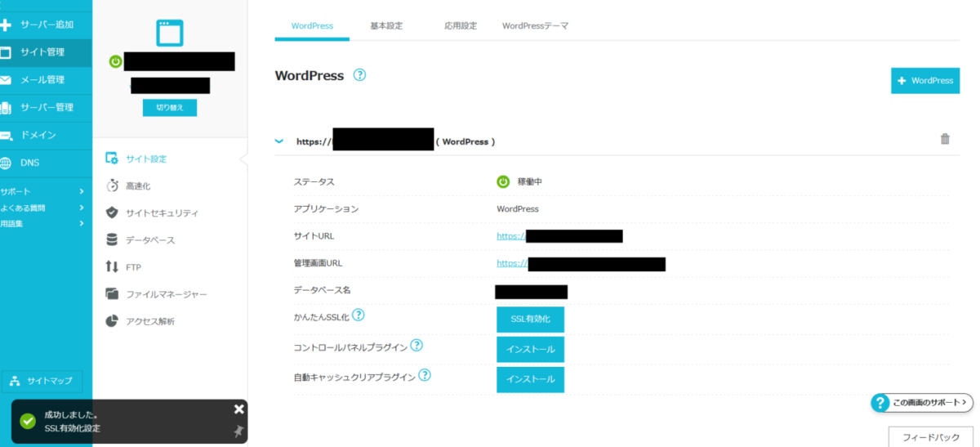Click the help icon beside the WordPress heading
The height and width of the screenshot is (447, 980).
[x=359, y=75]
